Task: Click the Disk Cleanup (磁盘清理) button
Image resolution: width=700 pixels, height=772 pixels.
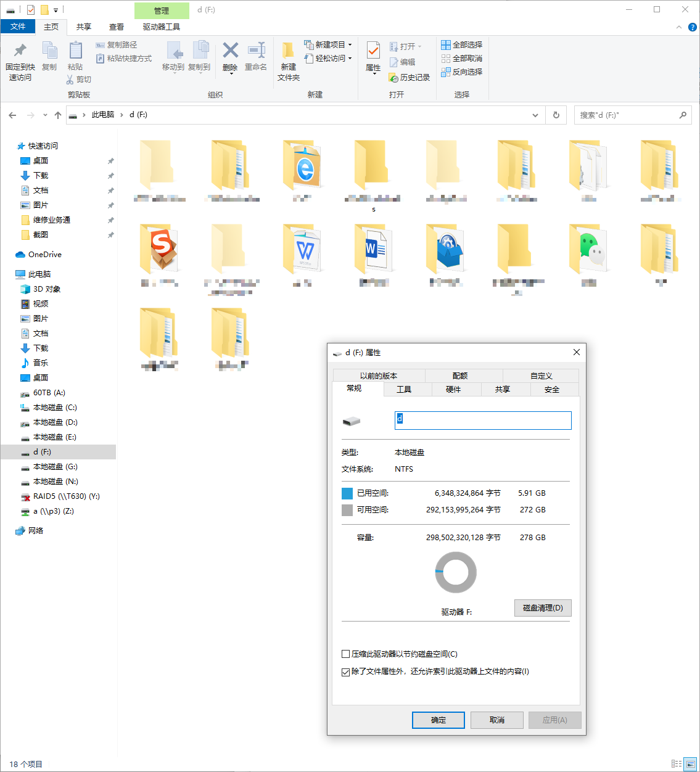Action: coord(543,608)
